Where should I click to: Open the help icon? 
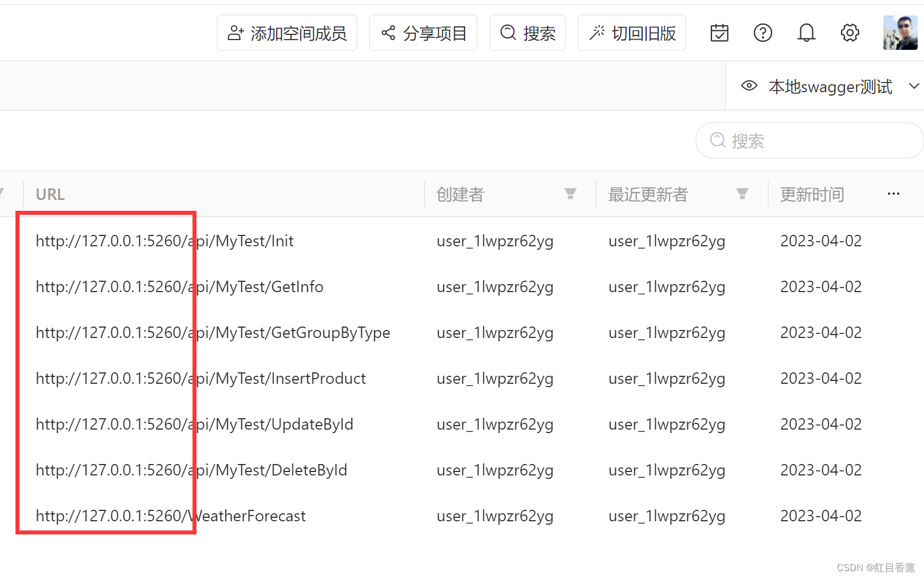pos(762,33)
